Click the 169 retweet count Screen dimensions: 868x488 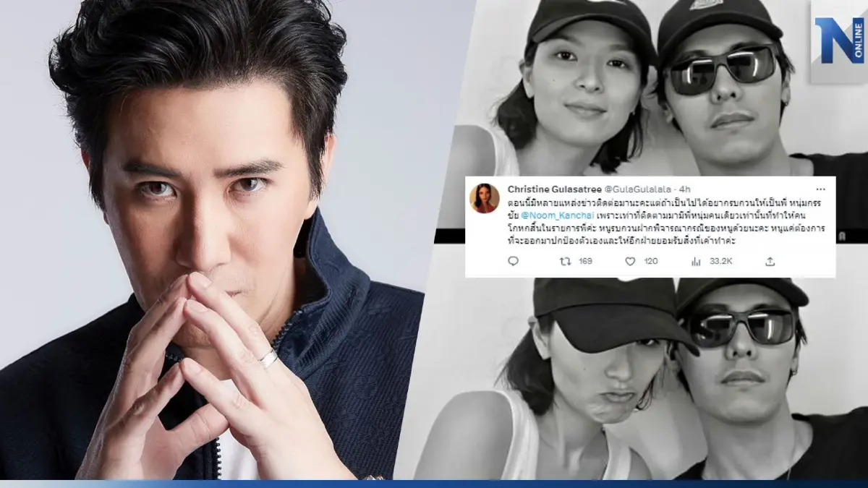point(585,261)
